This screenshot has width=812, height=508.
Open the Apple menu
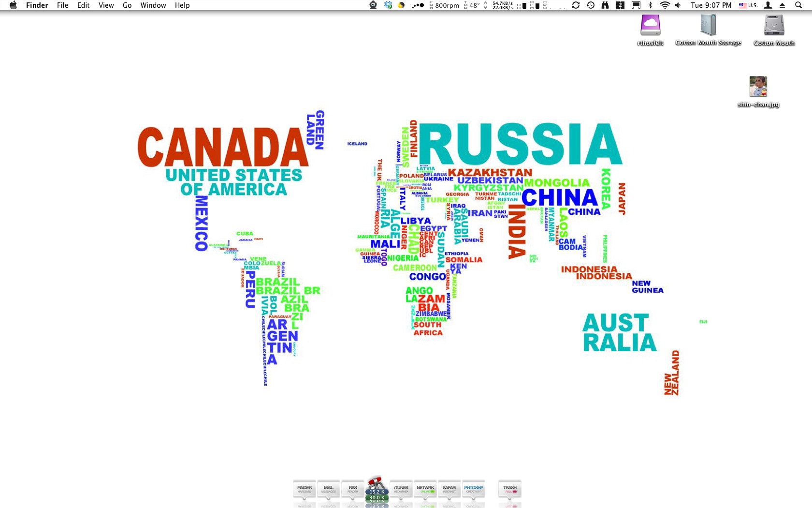pos(13,5)
